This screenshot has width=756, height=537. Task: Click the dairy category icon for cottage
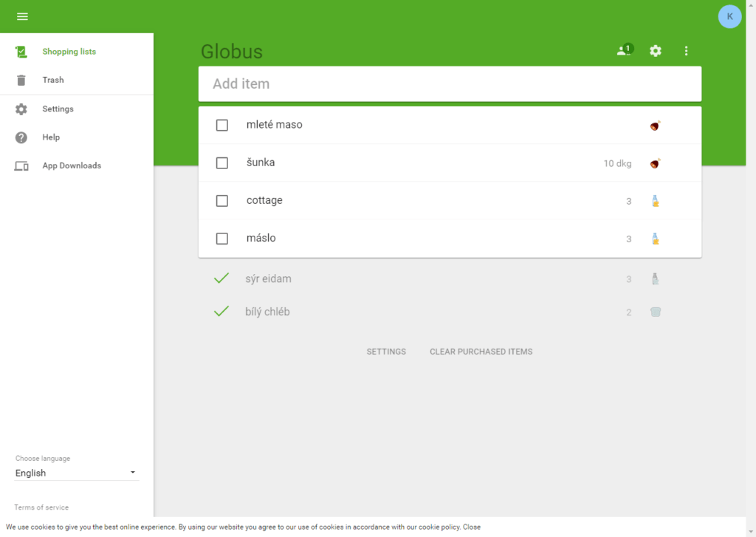point(656,201)
